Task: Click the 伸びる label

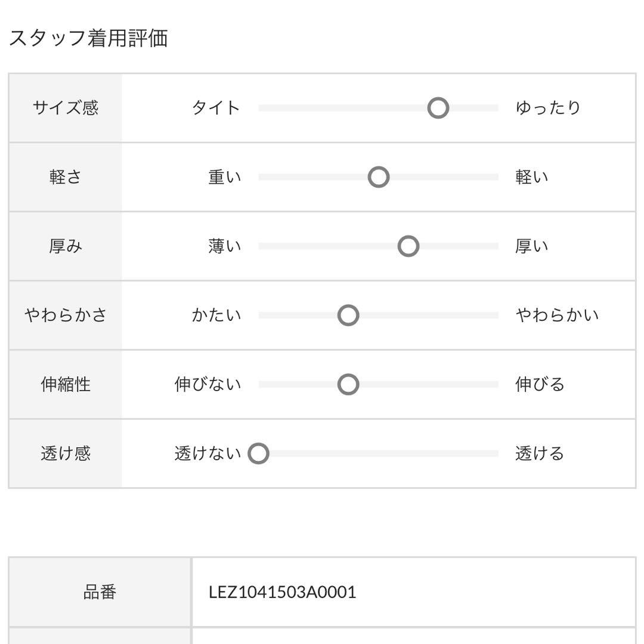Action: [540, 384]
